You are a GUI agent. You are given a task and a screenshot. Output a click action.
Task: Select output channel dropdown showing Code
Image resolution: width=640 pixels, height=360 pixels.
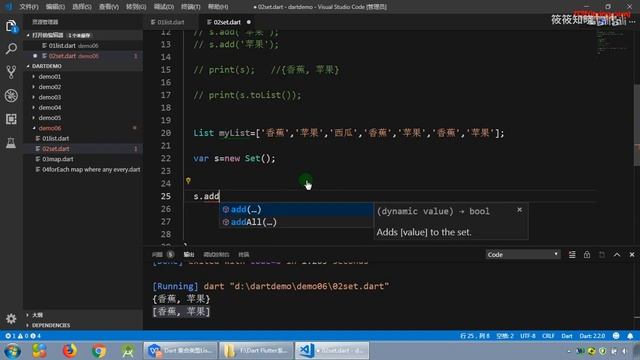pyautogui.click(x=522, y=254)
